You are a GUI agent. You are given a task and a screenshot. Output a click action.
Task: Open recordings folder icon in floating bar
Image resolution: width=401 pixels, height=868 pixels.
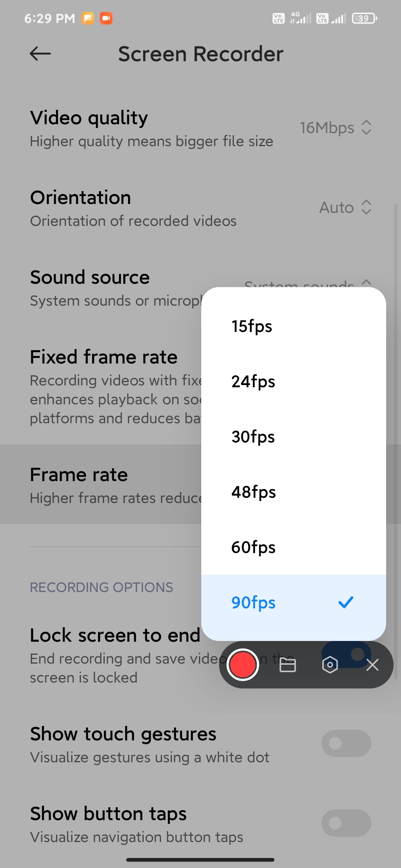pyautogui.click(x=287, y=665)
